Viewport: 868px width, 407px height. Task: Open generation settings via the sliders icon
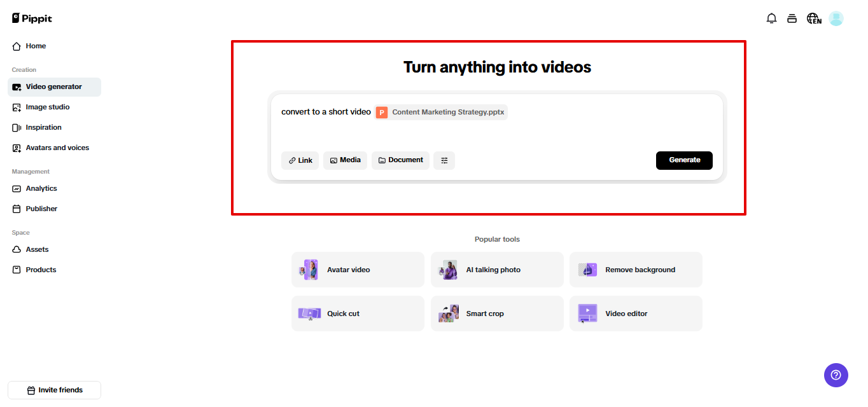coord(444,160)
